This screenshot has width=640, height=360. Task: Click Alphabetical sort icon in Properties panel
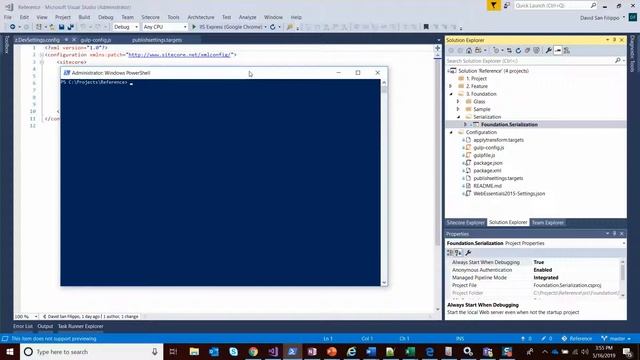tap(458, 253)
